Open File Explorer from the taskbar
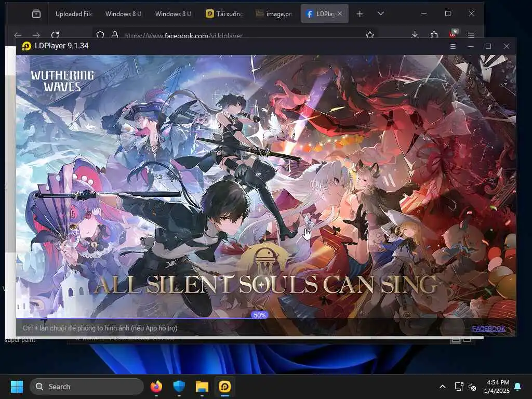The height and width of the screenshot is (399, 532). point(202,387)
